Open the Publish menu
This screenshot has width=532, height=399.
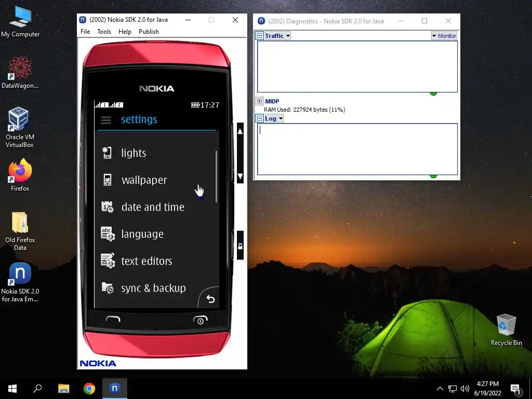149,32
